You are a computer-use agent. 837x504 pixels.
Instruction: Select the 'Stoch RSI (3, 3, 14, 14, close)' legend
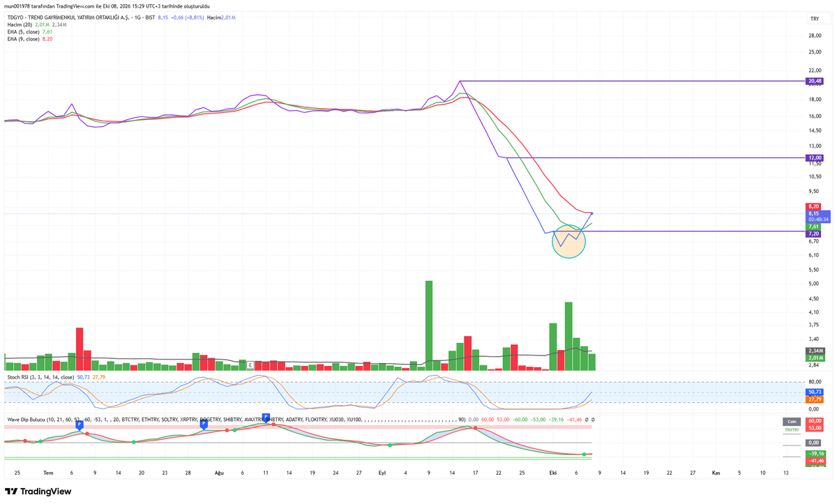point(40,377)
